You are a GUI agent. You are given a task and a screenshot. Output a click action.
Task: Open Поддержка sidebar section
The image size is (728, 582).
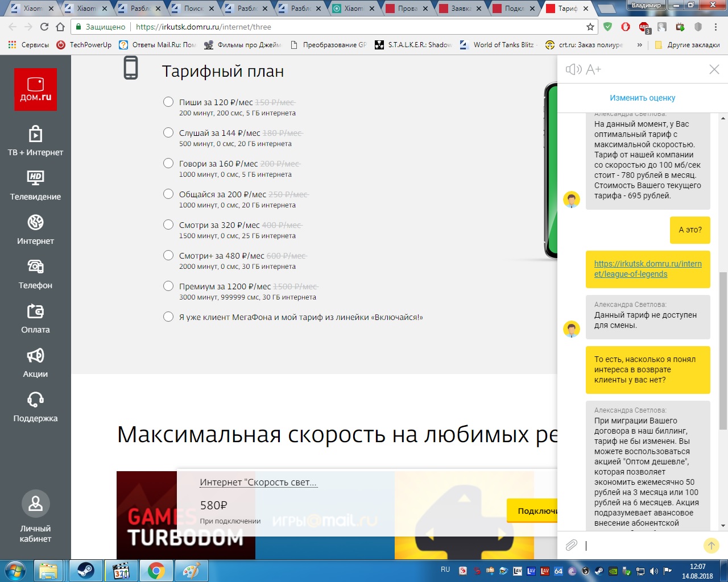pos(35,406)
